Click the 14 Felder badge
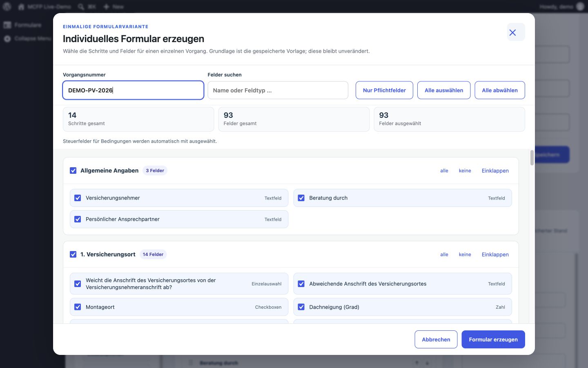 click(x=153, y=254)
